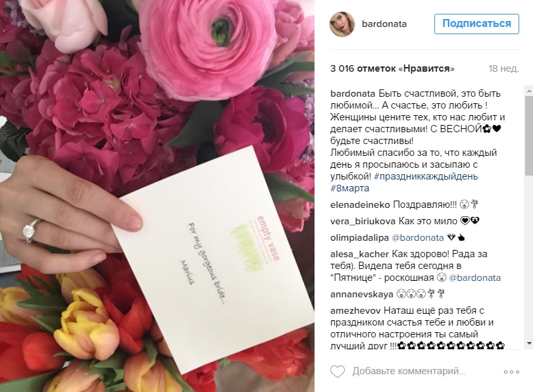Image resolution: width=533 pixels, height=392 pixels.
Task: Click the Подписаться follow button
Action: (476, 24)
